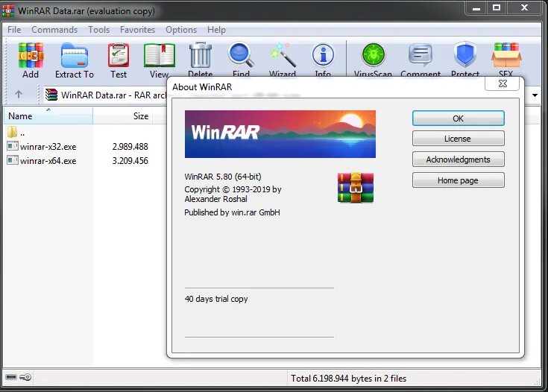This screenshot has width=548, height=392.
Task: Click the Comment speech bubble icon
Action: [x=421, y=55]
